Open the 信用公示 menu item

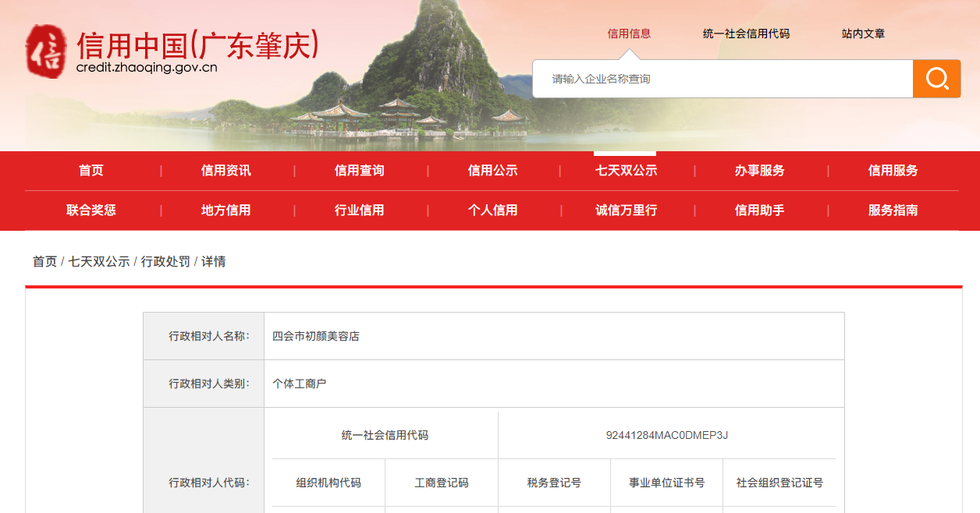(492, 171)
